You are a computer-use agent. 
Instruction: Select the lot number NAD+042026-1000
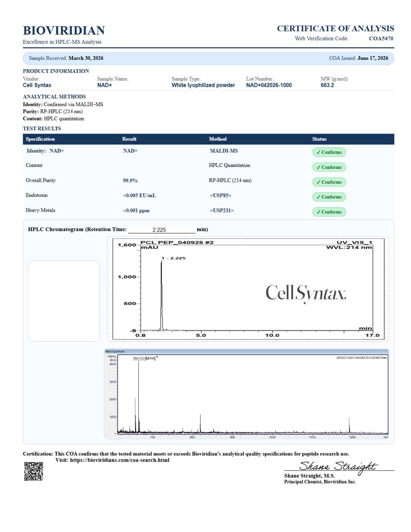coord(269,85)
